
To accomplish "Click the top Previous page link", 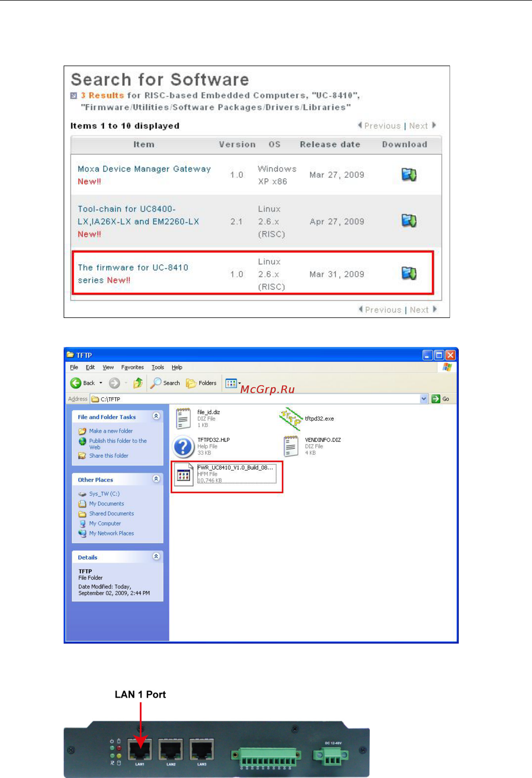I will [379, 126].
